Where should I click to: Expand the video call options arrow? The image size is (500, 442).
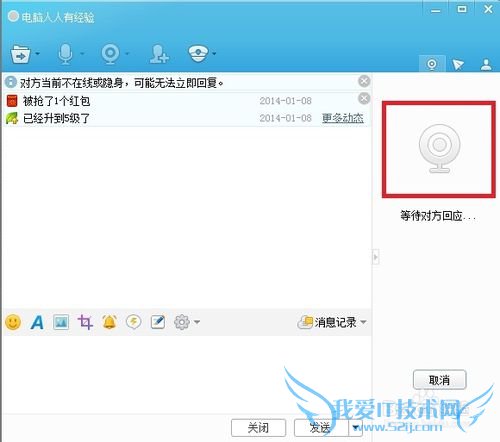click(x=127, y=53)
